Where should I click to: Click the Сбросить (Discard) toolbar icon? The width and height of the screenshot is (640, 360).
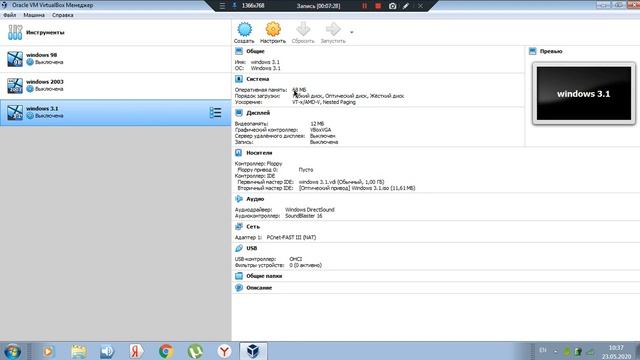point(303,29)
